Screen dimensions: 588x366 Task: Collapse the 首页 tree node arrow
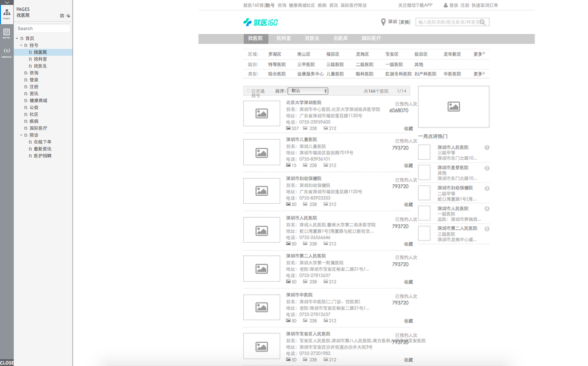pos(17,38)
